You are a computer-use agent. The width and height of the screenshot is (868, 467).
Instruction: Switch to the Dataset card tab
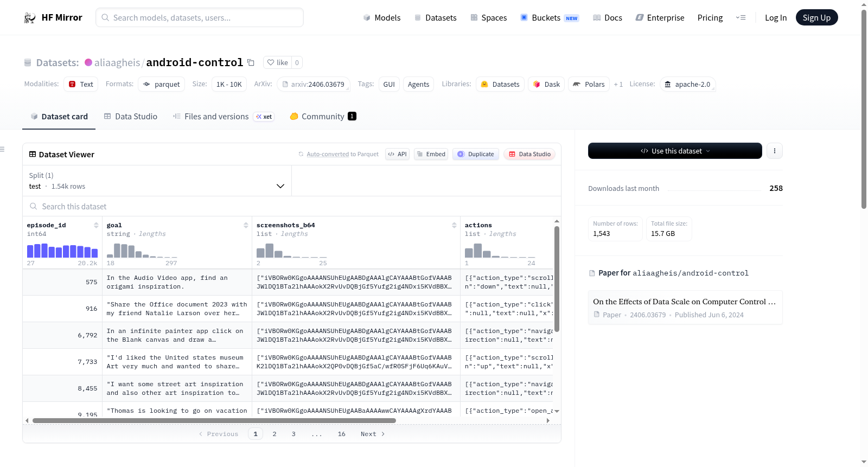click(59, 117)
